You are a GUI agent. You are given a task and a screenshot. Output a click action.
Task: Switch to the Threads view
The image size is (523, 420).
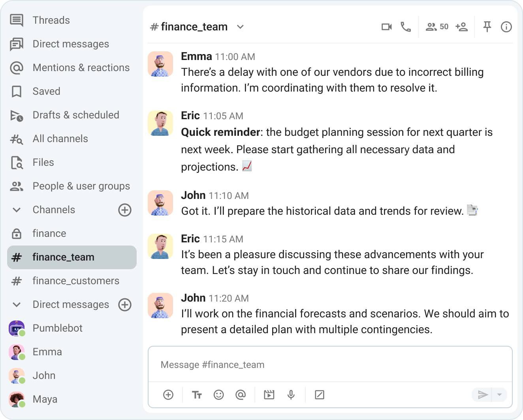51,20
